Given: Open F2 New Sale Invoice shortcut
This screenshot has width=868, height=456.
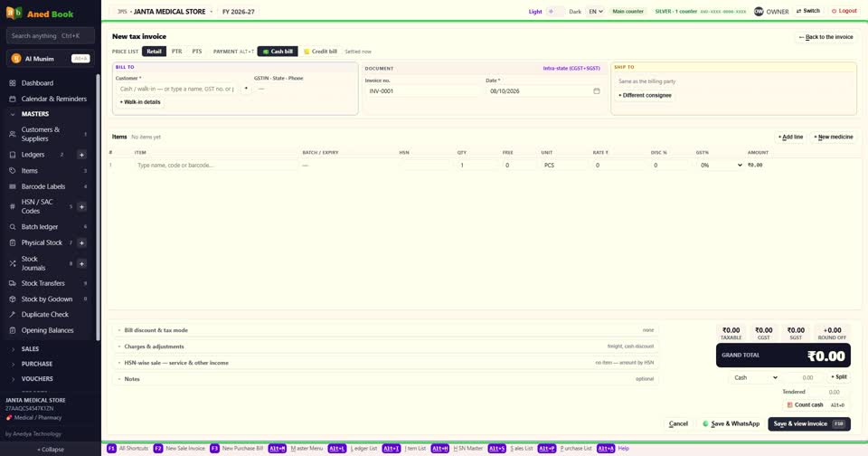Looking at the screenshot, I should 179,448.
